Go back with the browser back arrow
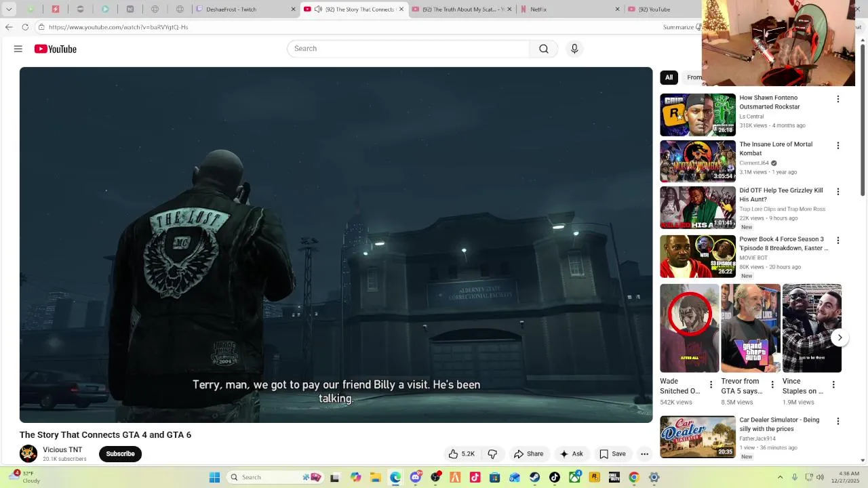This screenshot has width=868, height=488. tap(9, 27)
